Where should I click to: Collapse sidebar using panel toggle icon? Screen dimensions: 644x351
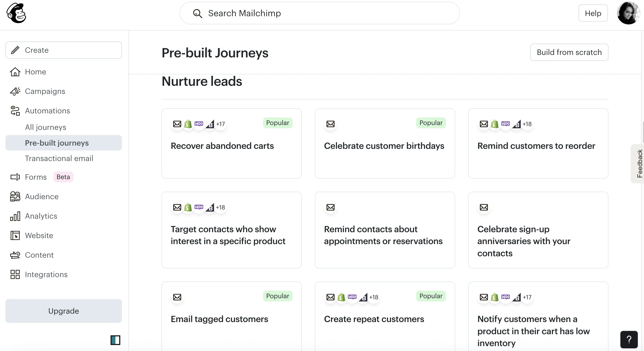pos(115,340)
